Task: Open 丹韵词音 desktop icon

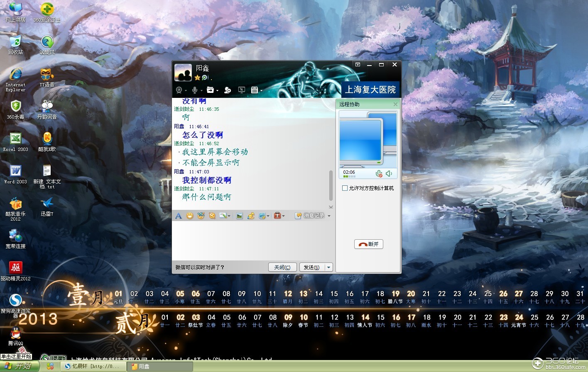Action: tap(47, 109)
